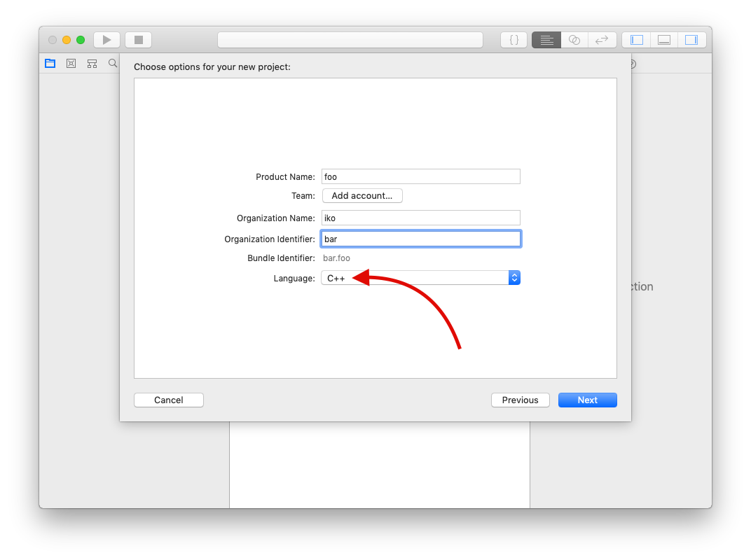Click the Add account... button
Viewport: 751px width, 560px height.
[362, 196]
